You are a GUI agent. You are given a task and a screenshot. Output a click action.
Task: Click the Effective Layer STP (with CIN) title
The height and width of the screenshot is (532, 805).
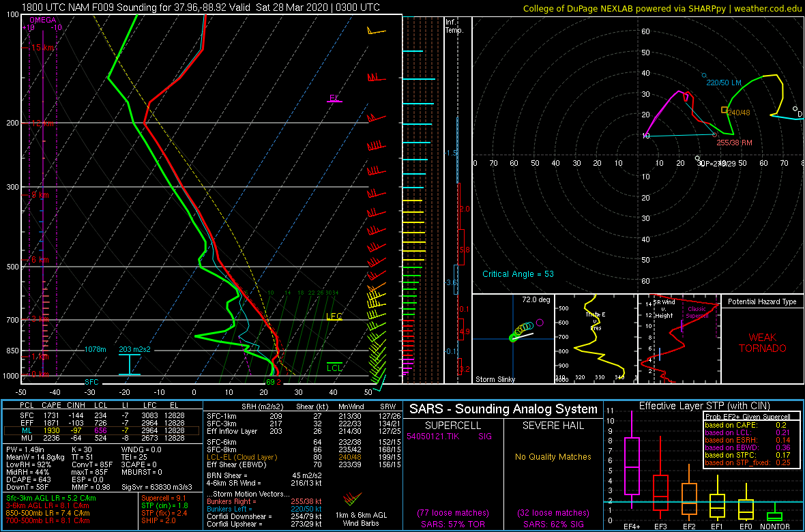pyautogui.click(x=705, y=407)
